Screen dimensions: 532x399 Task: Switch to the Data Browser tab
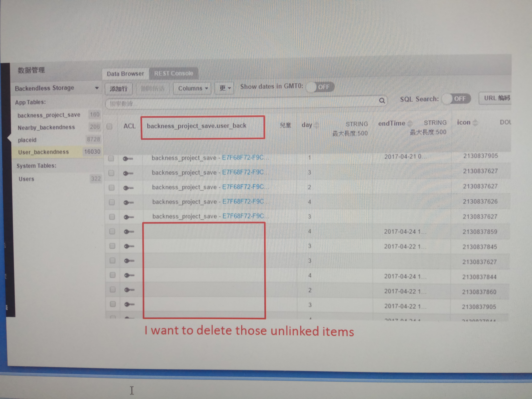click(125, 74)
